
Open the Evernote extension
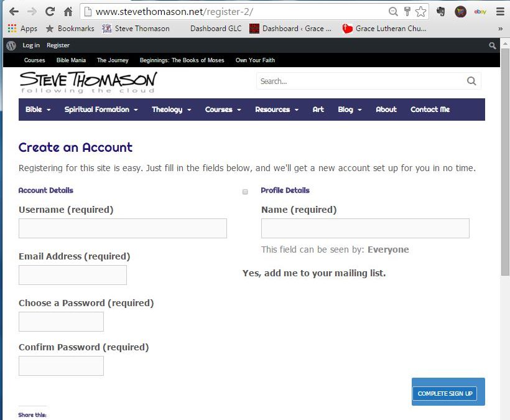(x=442, y=11)
